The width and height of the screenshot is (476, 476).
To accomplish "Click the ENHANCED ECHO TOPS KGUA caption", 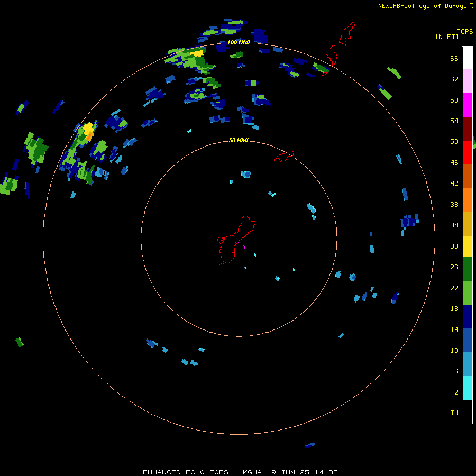I will [240, 472].
